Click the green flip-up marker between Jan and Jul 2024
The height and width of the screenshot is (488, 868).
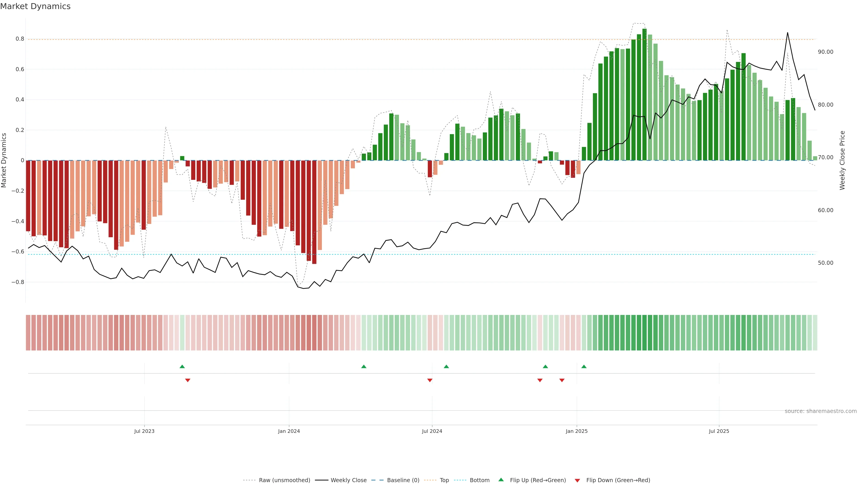[x=363, y=366]
